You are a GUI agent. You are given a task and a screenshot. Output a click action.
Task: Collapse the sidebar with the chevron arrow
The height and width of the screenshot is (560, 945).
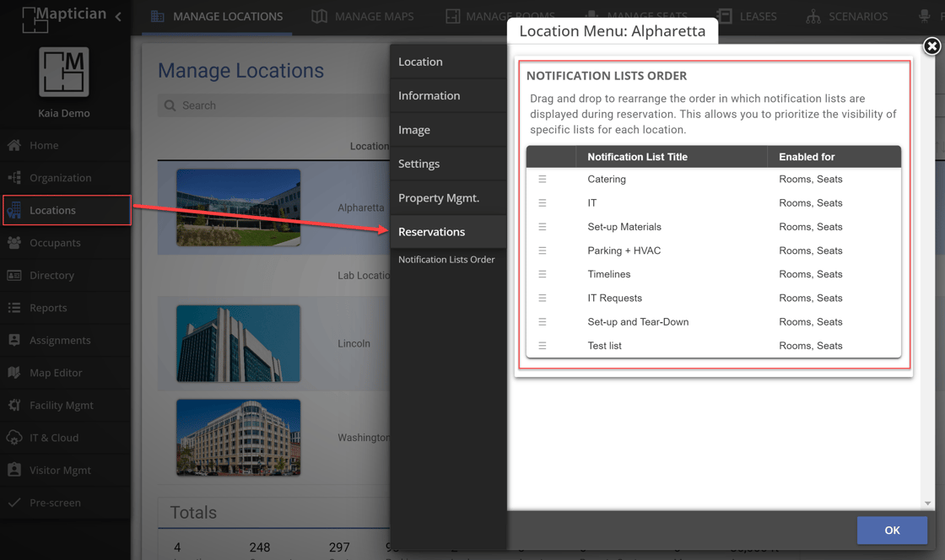[x=118, y=16]
